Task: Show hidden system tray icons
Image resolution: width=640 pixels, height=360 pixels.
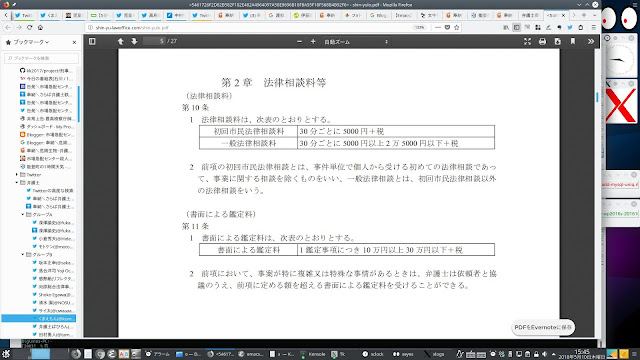Action: pos(553,354)
